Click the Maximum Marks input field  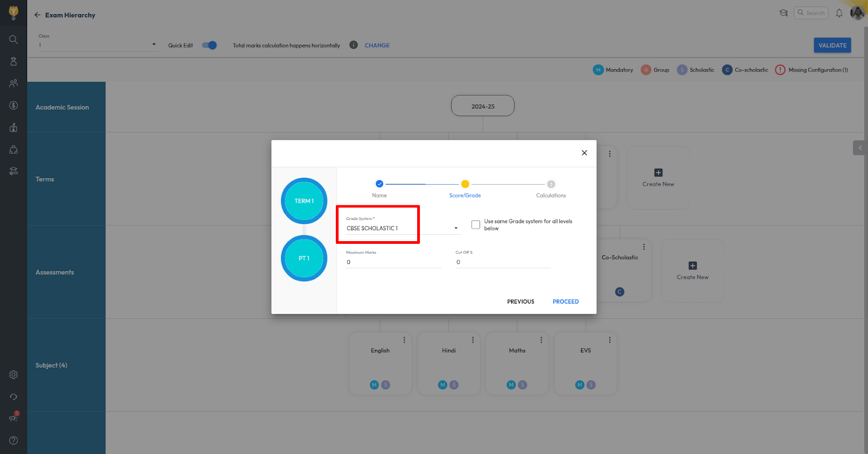click(393, 262)
